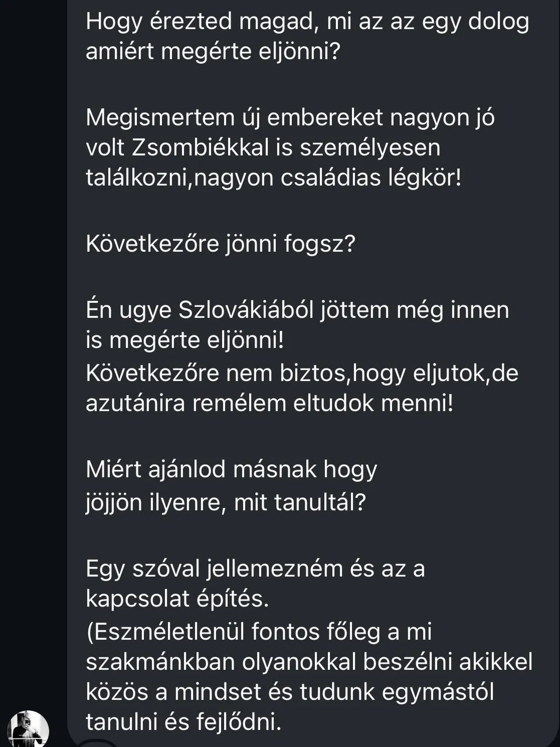
Task: Click the line 'Egy szóval jellemezném és az a'
Action: pyautogui.click(x=255, y=569)
